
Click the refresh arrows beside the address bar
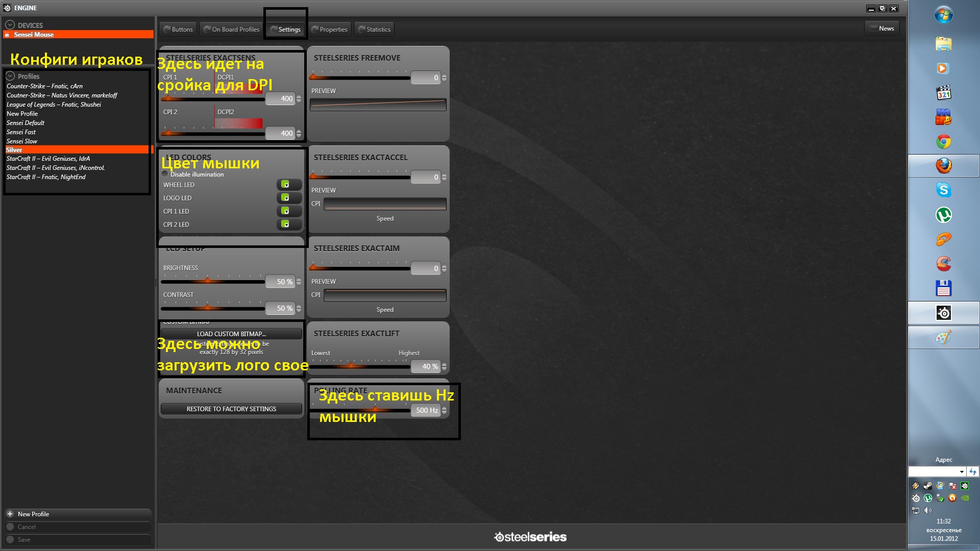973,472
